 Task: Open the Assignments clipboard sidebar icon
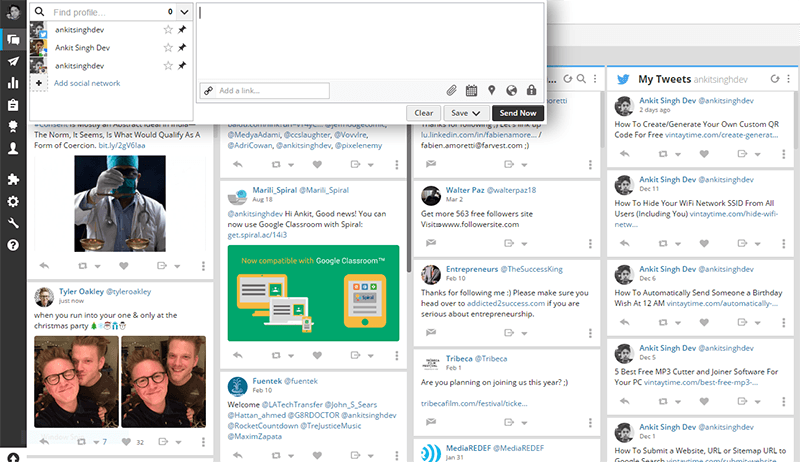tap(13, 105)
